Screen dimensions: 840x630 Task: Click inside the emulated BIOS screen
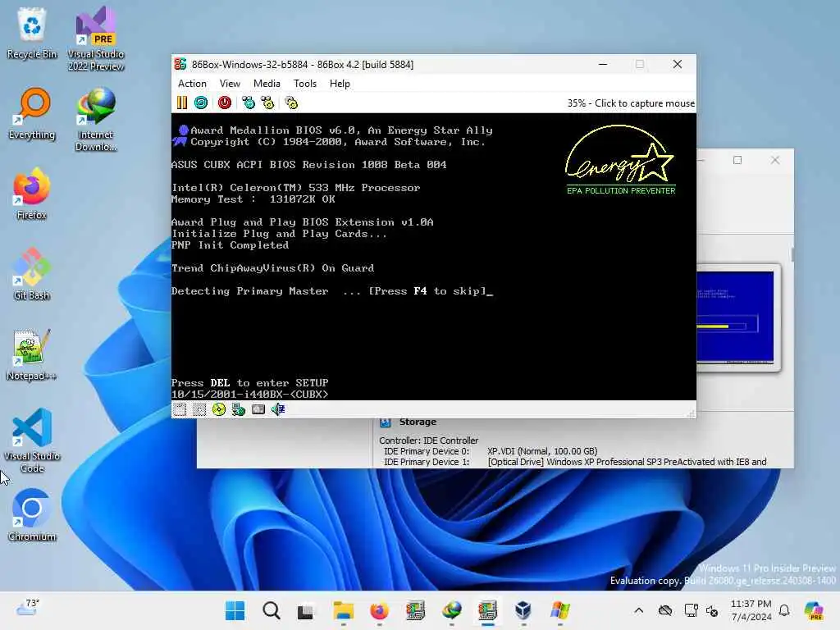[x=434, y=256]
